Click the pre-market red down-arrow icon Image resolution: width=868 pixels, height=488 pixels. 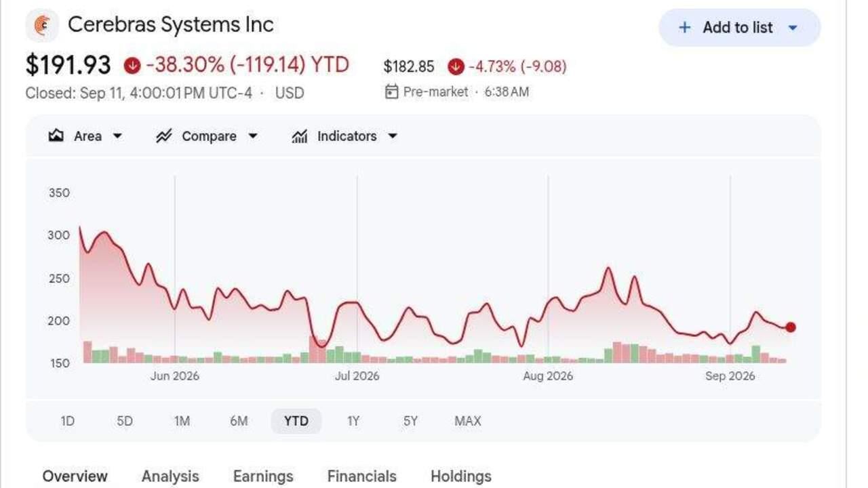(x=456, y=66)
